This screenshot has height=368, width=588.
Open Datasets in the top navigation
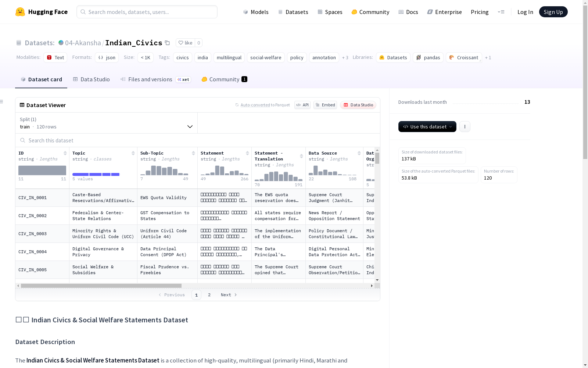(293, 12)
